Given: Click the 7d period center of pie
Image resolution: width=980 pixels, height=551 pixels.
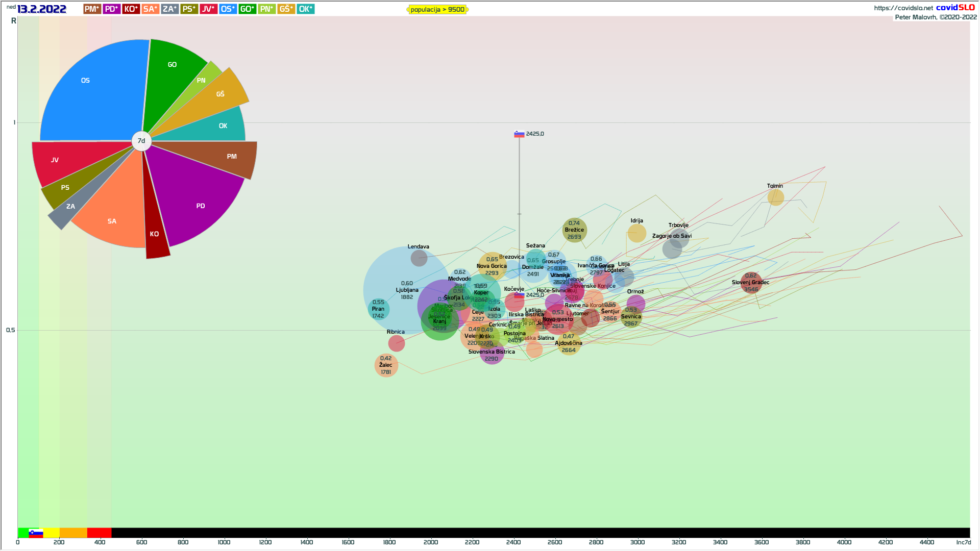Looking at the screenshot, I should click(x=141, y=141).
